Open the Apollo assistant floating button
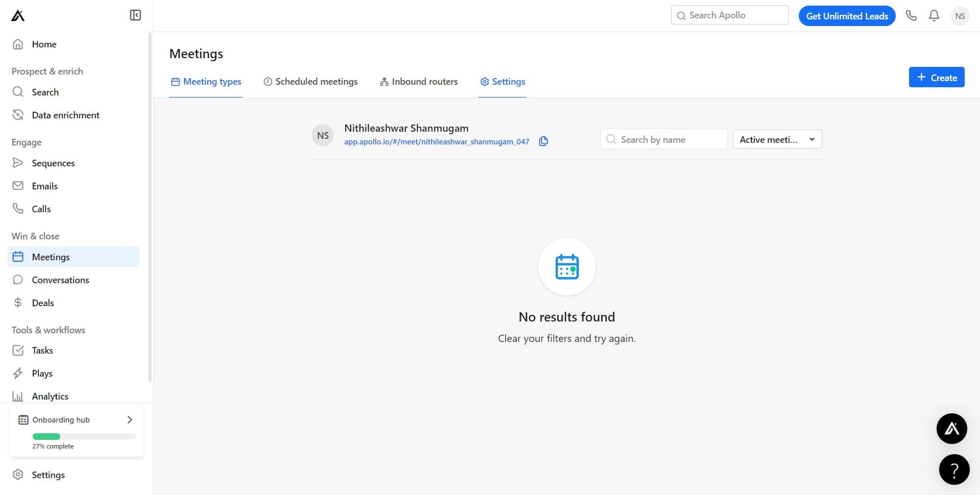 951,429
